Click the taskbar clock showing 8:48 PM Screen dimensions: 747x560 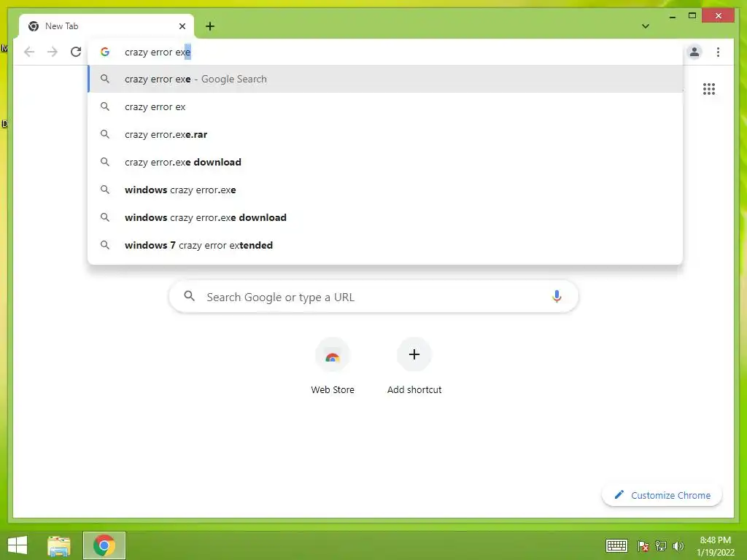tap(715, 545)
